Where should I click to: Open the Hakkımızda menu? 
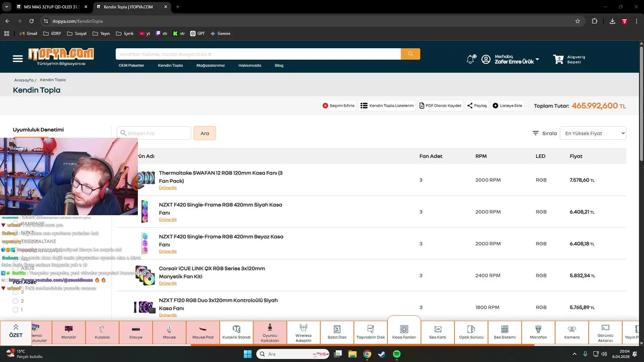[x=250, y=65]
